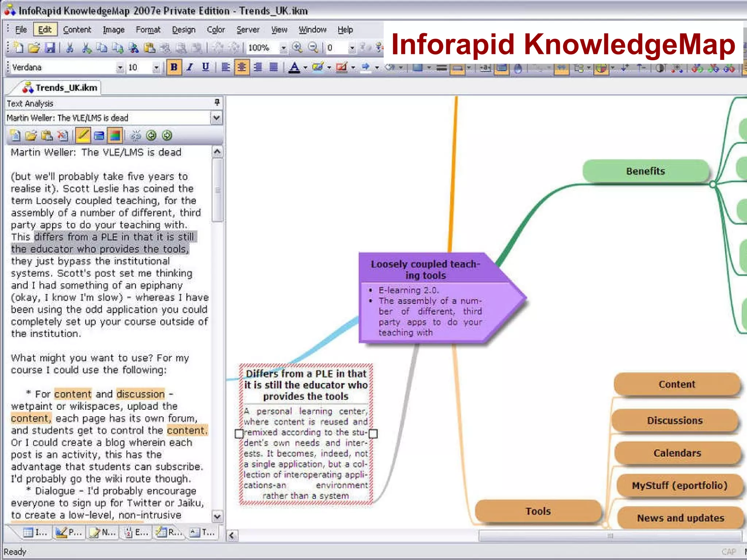747x560 pixels.
Task: Expand the Martin Weller text selection combo box
Action: [216, 118]
